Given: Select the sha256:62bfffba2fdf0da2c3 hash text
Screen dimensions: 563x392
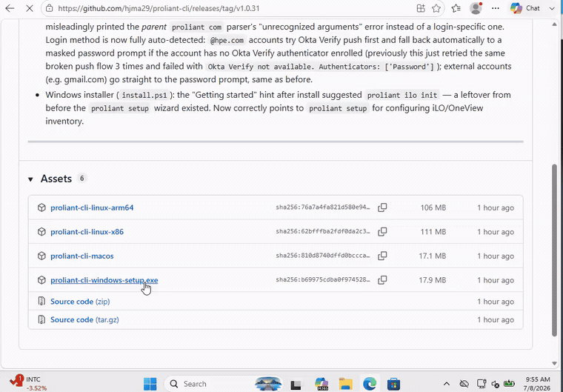Looking at the screenshot, I should coord(323,232).
